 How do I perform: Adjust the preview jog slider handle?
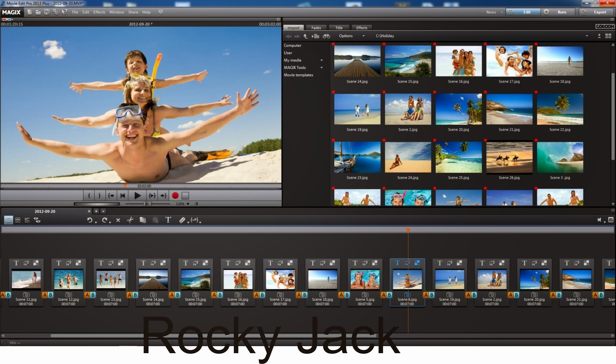click(x=147, y=204)
